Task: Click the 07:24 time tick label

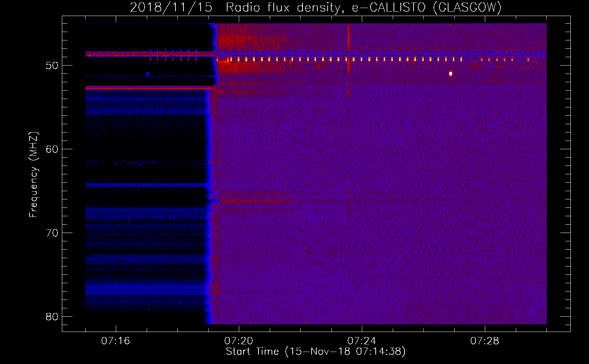Action: [x=362, y=341]
